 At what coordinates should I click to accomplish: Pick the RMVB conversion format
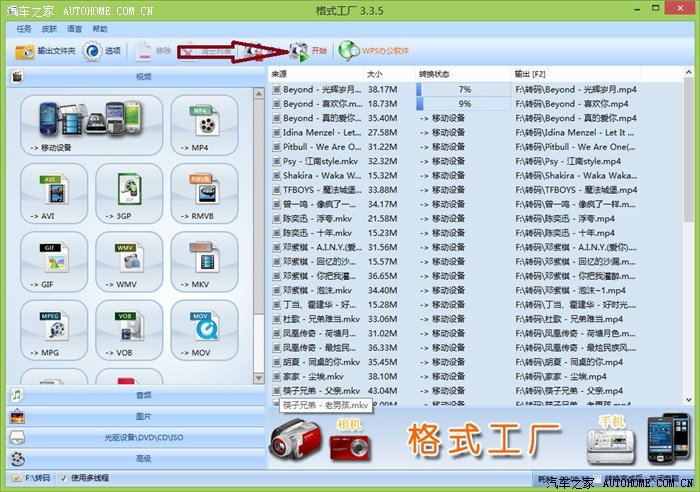pos(204,194)
